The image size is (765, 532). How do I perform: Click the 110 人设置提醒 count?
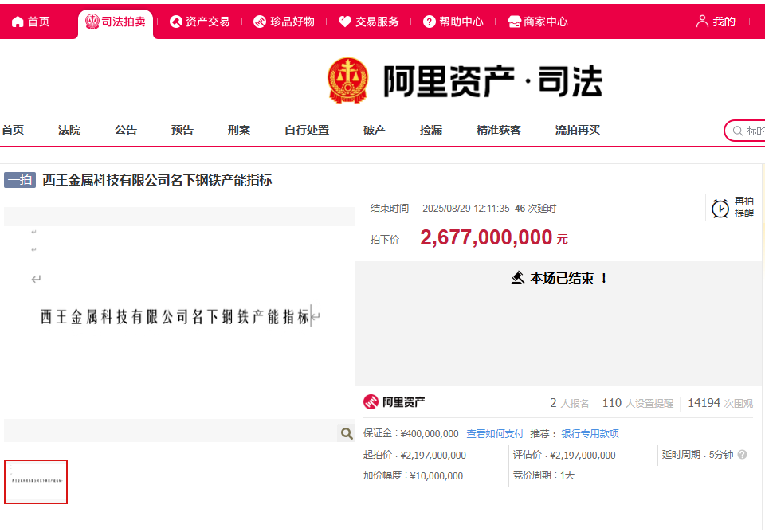coord(637,403)
